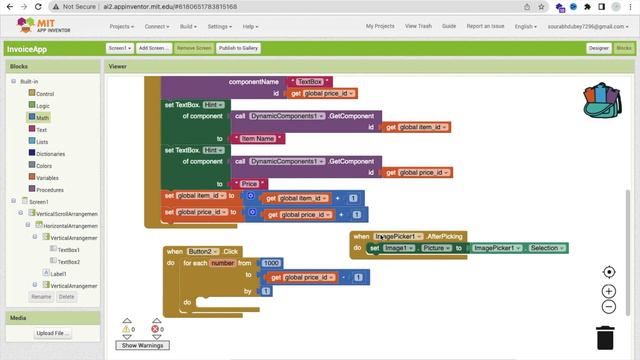This screenshot has height=360, width=640.
Task: Zoom out with the minus icon
Action: [609, 307]
